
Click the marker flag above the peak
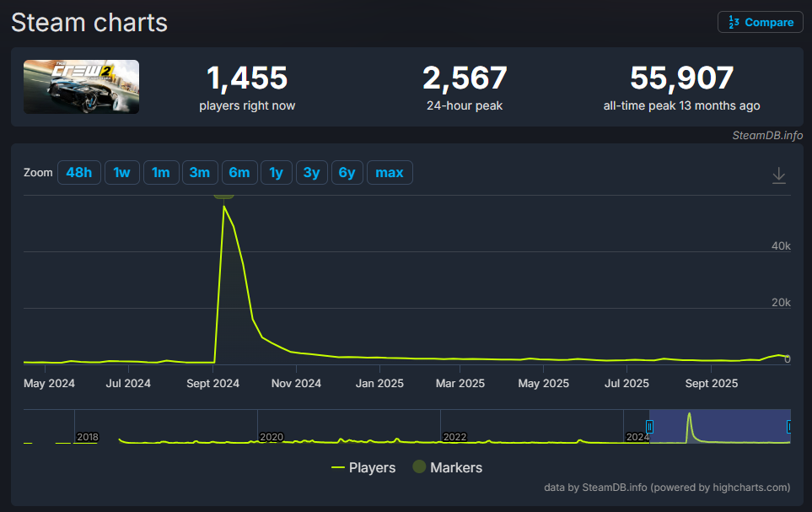click(x=223, y=197)
